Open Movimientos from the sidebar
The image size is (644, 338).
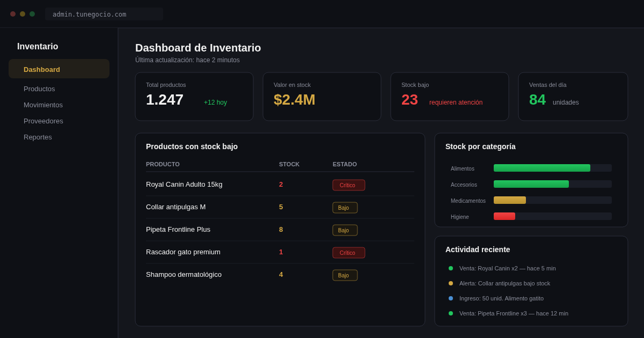43,105
